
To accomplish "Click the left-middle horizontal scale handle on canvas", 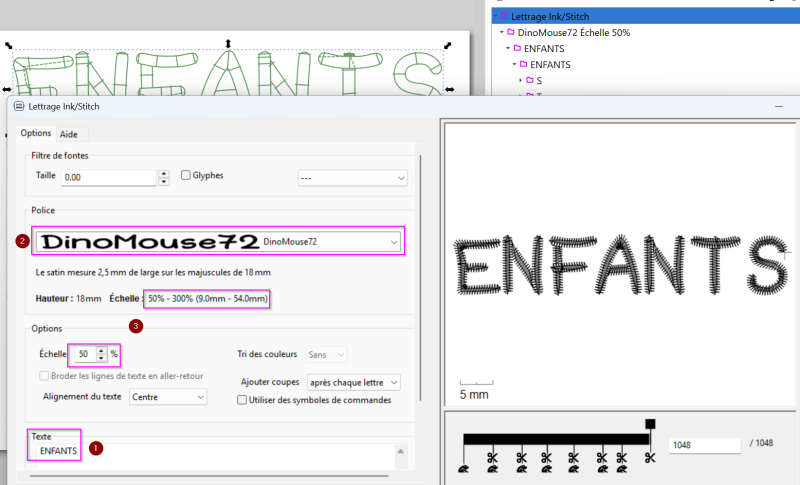I will point(6,89).
